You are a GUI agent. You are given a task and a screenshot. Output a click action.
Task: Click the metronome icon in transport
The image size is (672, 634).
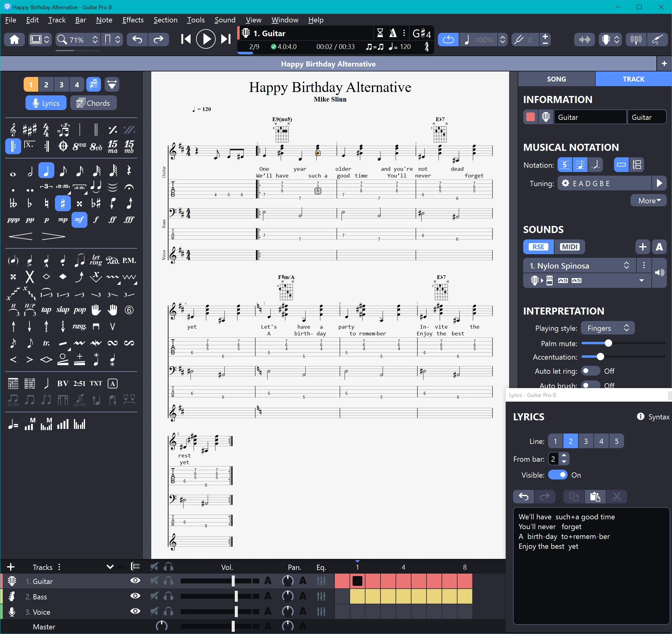[393, 33]
